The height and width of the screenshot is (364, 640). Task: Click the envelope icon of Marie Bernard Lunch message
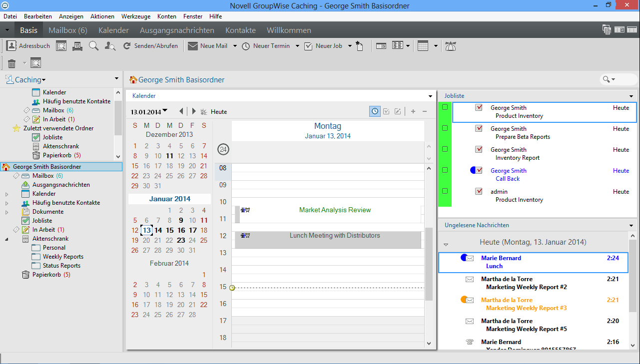(x=470, y=258)
